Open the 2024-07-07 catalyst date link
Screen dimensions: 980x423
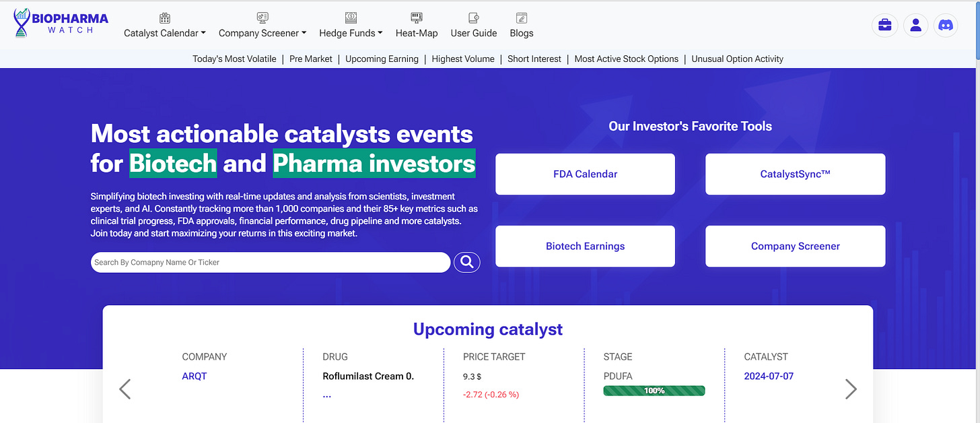(x=769, y=376)
